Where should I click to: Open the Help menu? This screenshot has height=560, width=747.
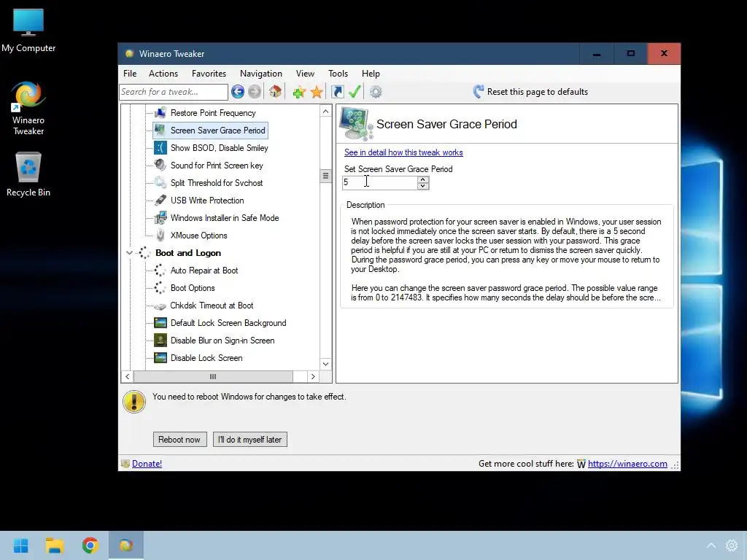tap(371, 74)
